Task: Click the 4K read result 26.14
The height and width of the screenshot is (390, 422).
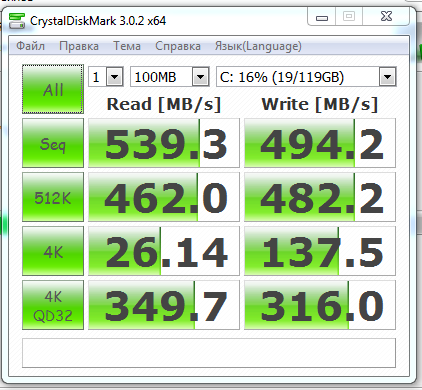Action: point(164,251)
